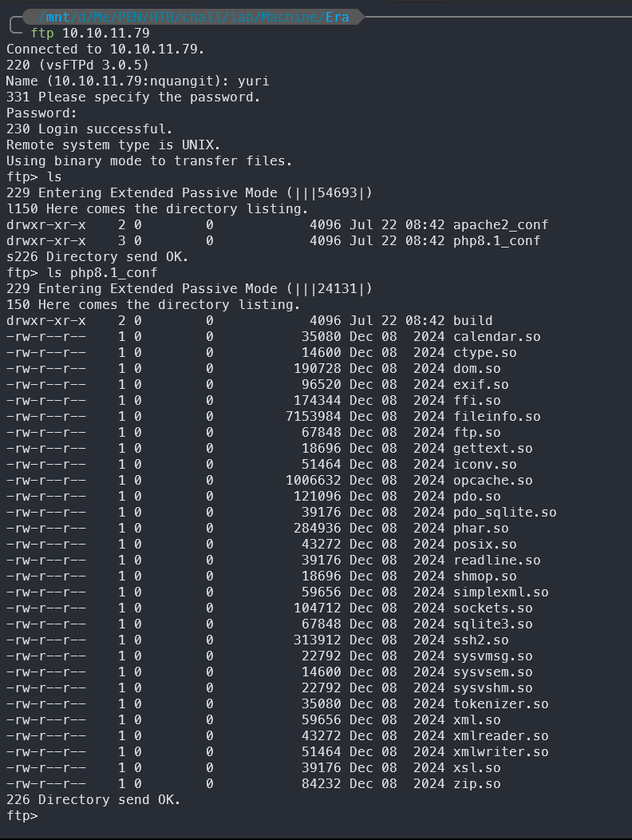Click the zip.so filename
632x840 pixels.
476,784
